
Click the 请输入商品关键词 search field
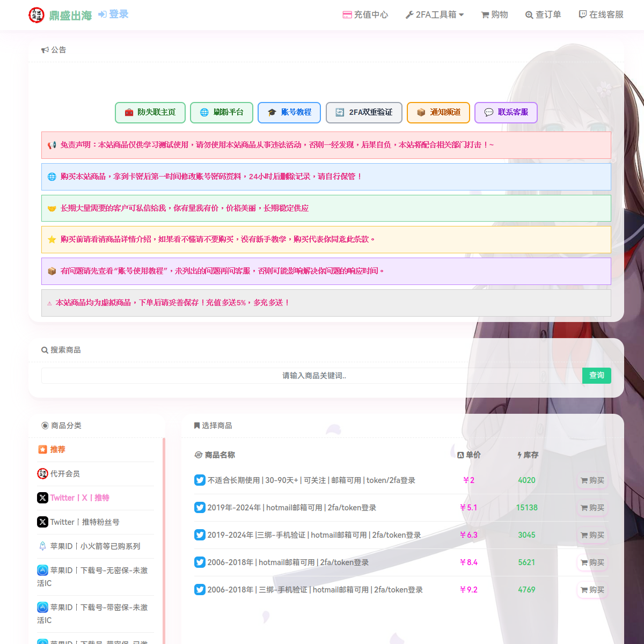pos(312,376)
